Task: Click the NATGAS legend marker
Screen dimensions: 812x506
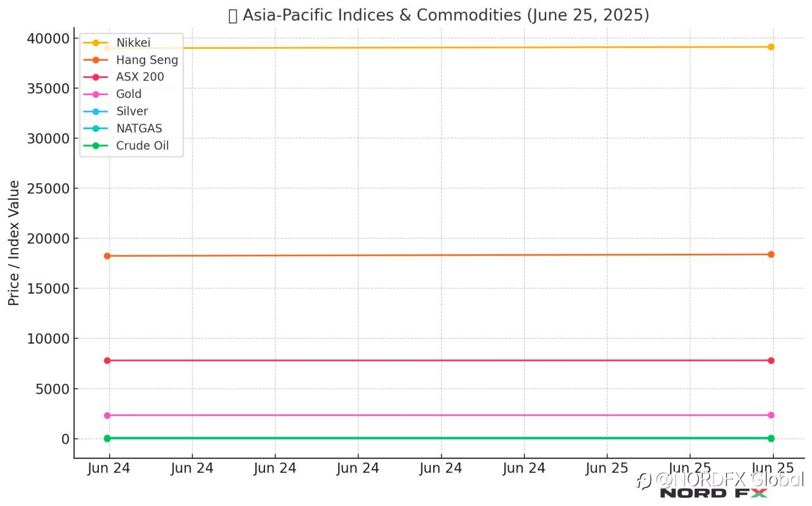Action: [x=96, y=129]
